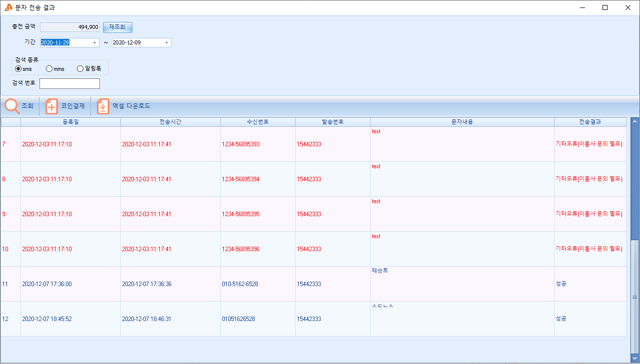Click sender number 15442333 in row 9
The width and height of the screenshot is (640, 364).
[309, 214]
